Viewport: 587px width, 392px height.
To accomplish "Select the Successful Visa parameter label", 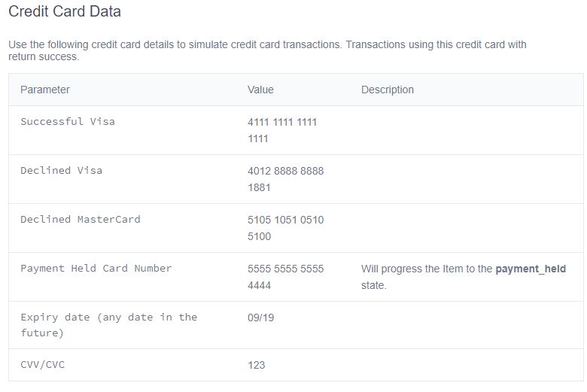I will click(x=68, y=121).
